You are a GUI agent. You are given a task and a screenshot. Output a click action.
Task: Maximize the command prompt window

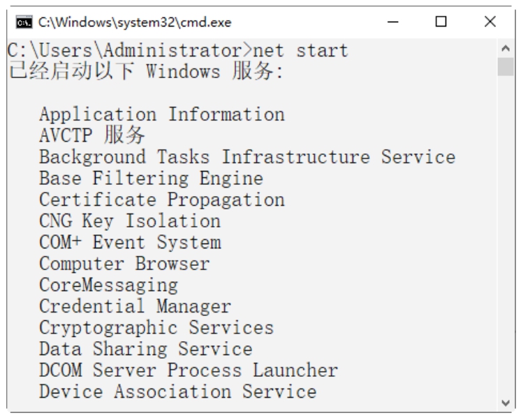click(441, 23)
